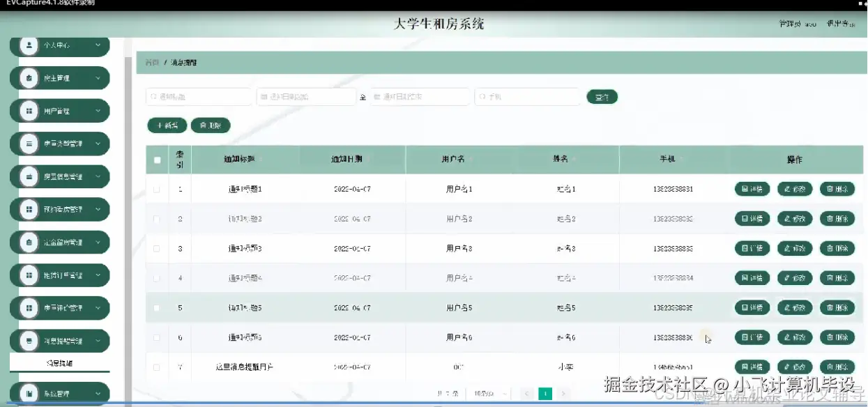The height and width of the screenshot is (407, 868).
Task: Click the 新增 add button
Action: [x=166, y=125]
